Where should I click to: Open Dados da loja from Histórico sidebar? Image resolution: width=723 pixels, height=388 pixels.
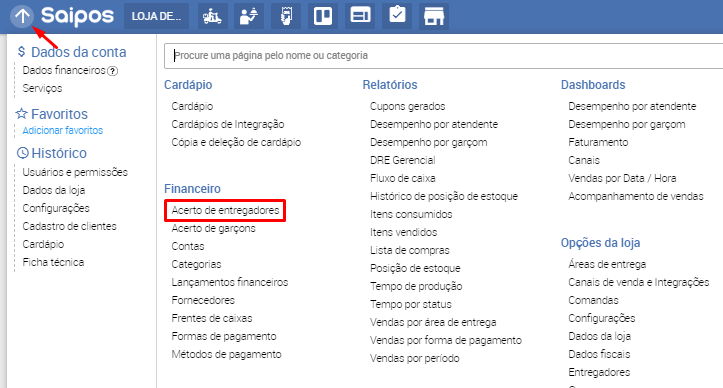click(x=53, y=190)
